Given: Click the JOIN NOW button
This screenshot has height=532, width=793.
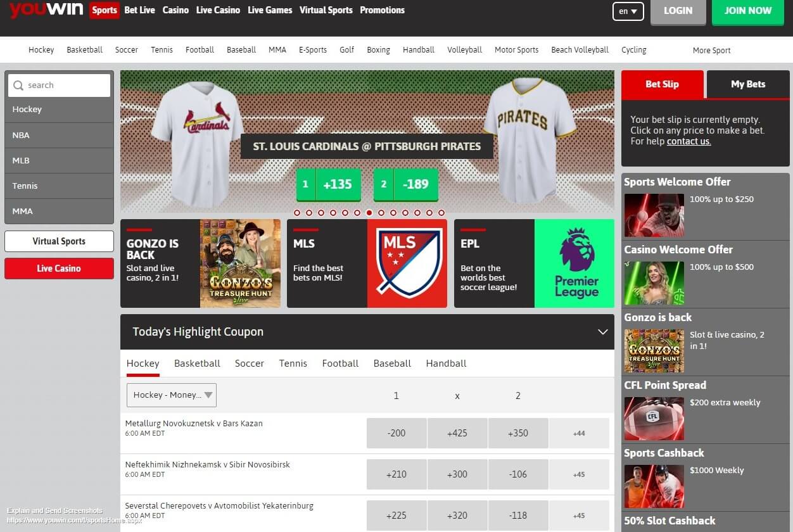Looking at the screenshot, I should point(748,11).
